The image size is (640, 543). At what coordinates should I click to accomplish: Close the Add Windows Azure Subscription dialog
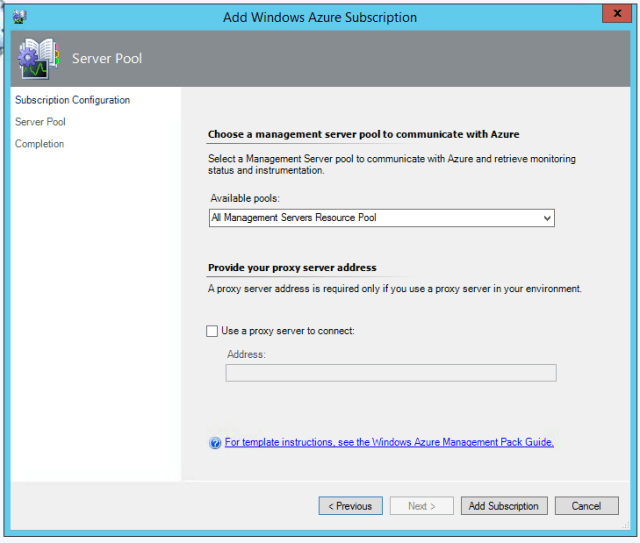pyautogui.click(x=615, y=14)
